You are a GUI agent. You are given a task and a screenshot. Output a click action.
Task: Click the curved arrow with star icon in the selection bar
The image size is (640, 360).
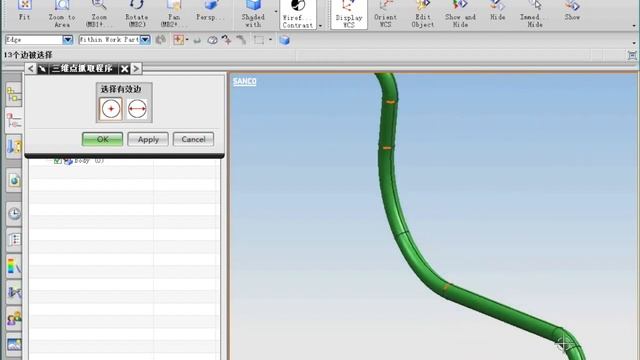pyautogui.click(x=227, y=39)
